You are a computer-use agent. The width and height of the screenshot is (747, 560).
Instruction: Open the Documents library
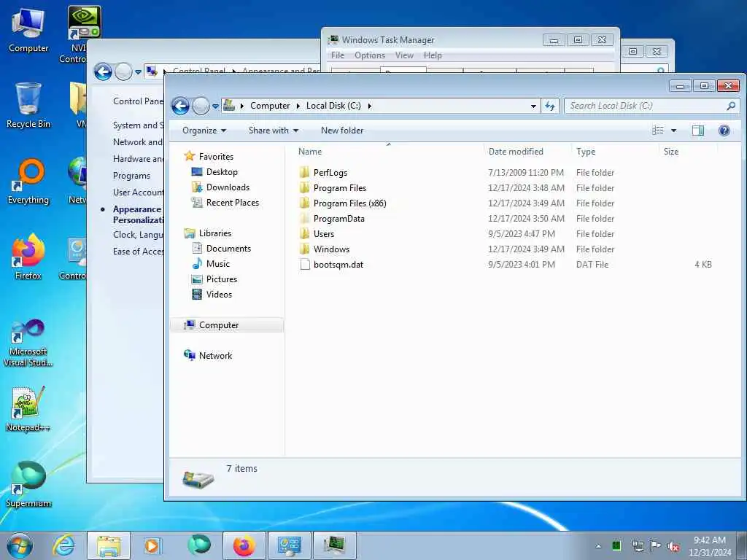pyautogui.click(x=228, y=249)
